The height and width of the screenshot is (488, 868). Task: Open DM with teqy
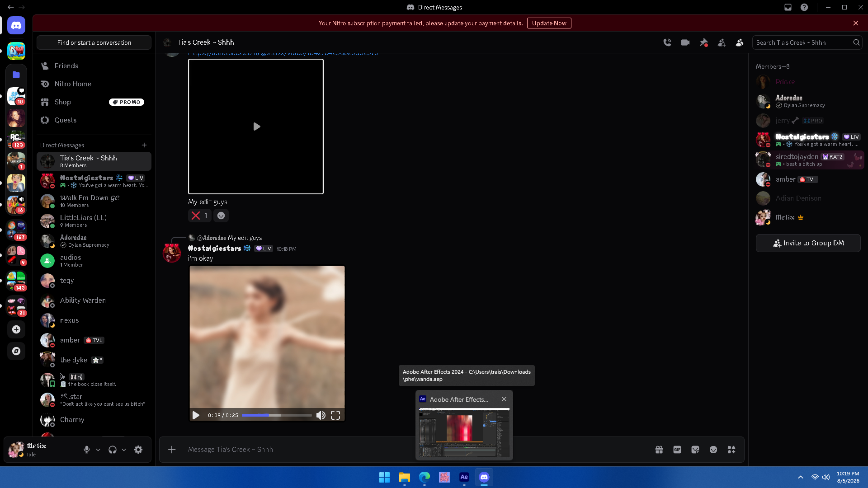click(94, 281)
